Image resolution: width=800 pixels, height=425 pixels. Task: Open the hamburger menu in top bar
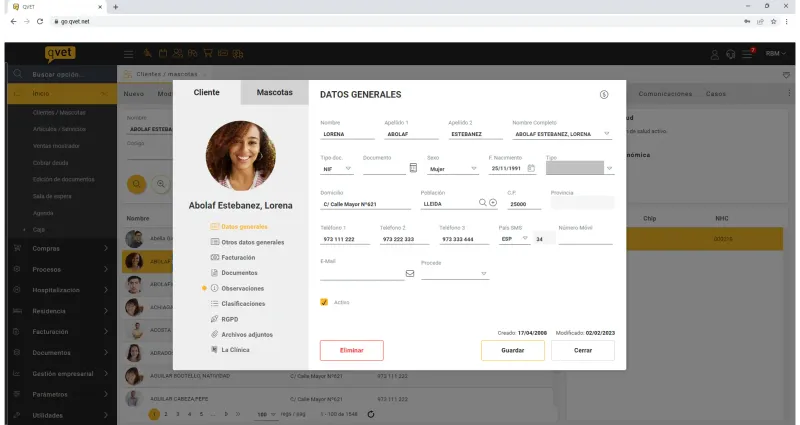tap(129, 54)
